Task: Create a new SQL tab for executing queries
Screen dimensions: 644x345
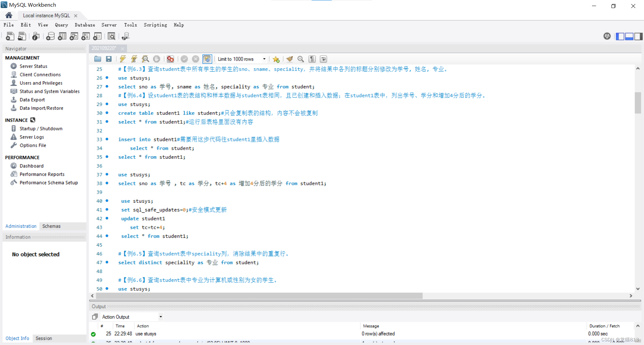Action: pos(10,36)
